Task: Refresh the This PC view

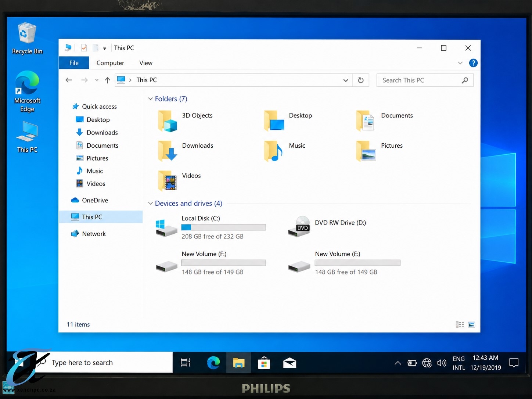Action: [361, 80]
